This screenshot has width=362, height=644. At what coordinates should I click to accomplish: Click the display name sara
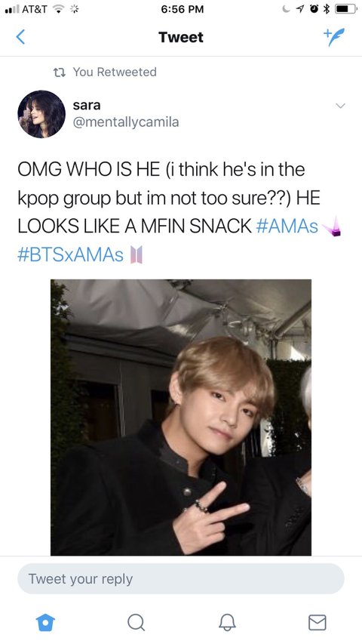[87, 105]
